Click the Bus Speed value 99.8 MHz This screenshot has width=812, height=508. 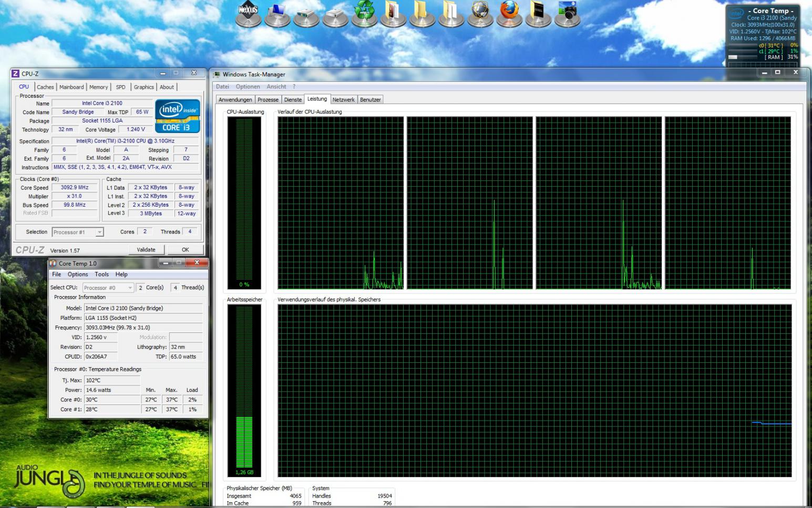pos(75,205)
